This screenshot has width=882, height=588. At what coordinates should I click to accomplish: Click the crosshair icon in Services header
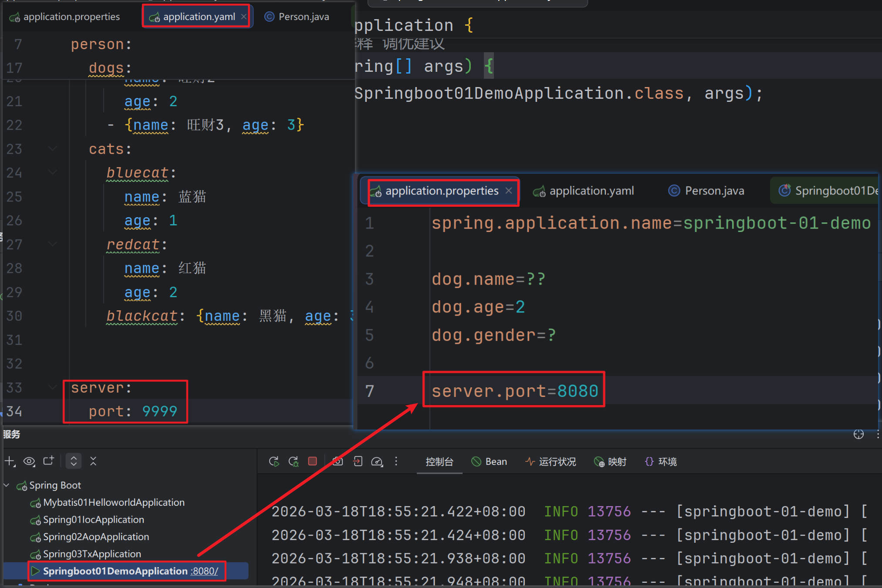tap(858, 434)
